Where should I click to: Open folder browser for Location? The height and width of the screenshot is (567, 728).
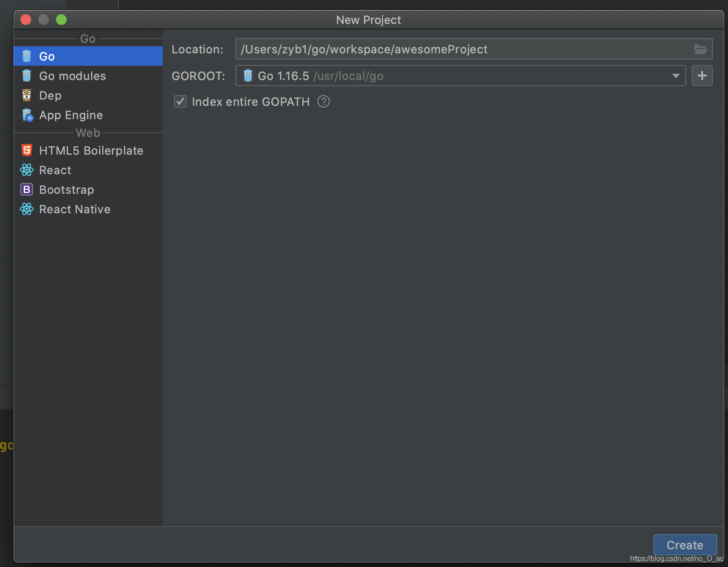700,49
